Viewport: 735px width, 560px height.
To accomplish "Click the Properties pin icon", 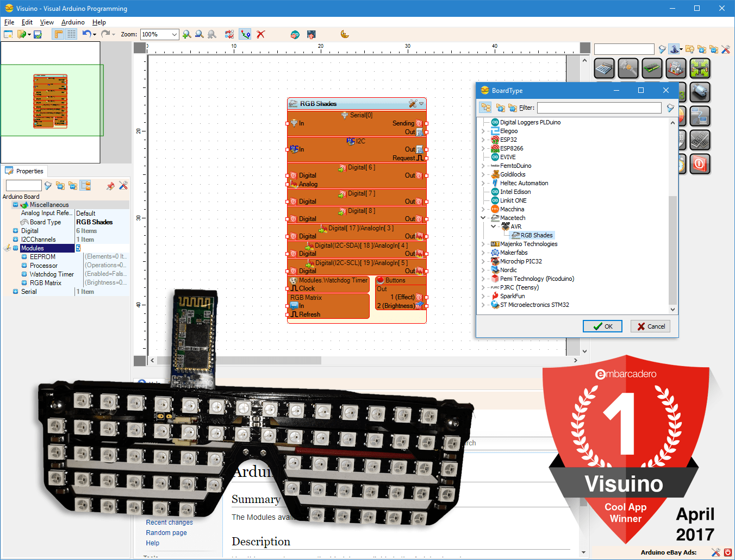I will tap(111, 186).
